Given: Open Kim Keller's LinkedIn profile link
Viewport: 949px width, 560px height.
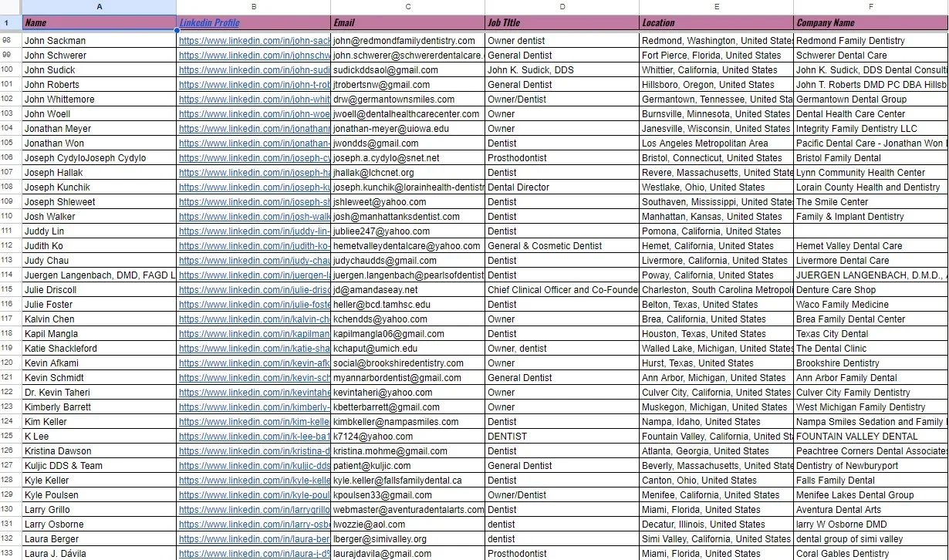Looking at the screenshot, I should coord(253,421).
